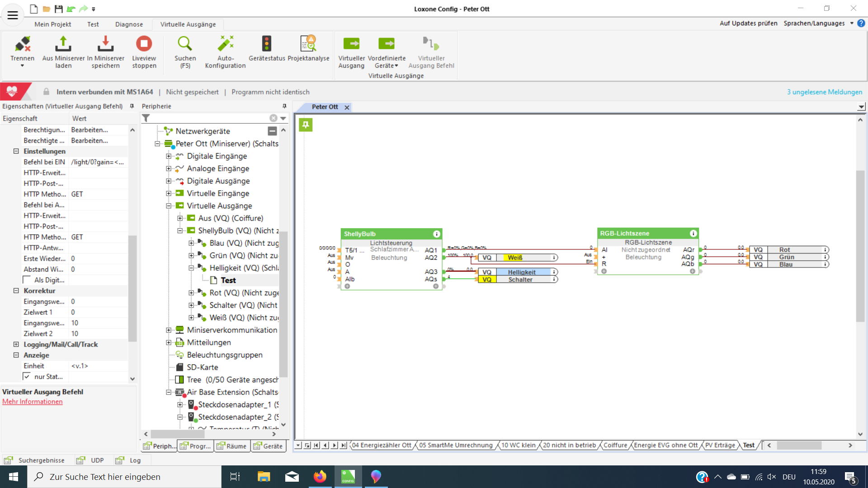Uncheck the nur Statusanzeige checkbox
The image size is (868, 488).
(x=27, y=376)
